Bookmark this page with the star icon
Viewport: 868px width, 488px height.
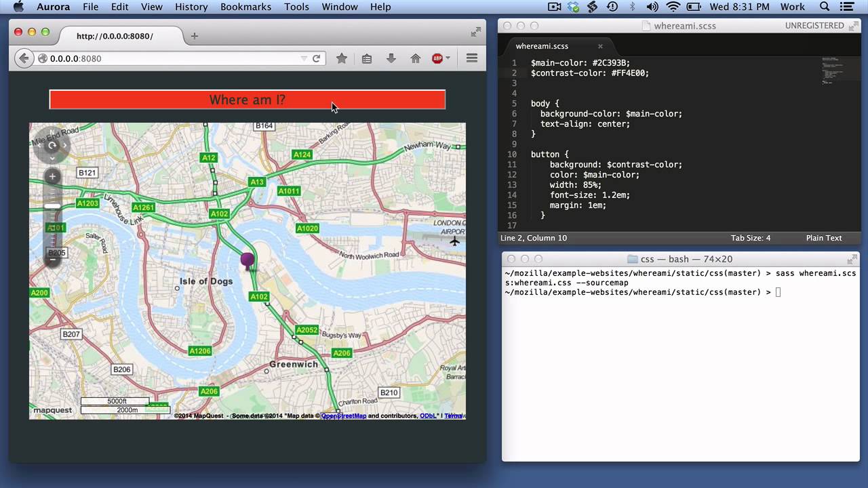342,58
